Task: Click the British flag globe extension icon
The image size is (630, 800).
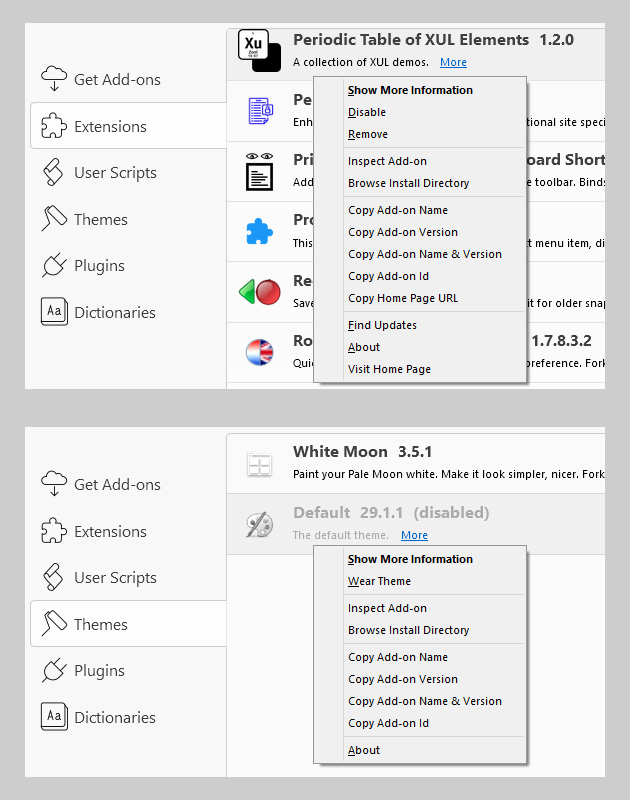Action: (x=260, y=352)
